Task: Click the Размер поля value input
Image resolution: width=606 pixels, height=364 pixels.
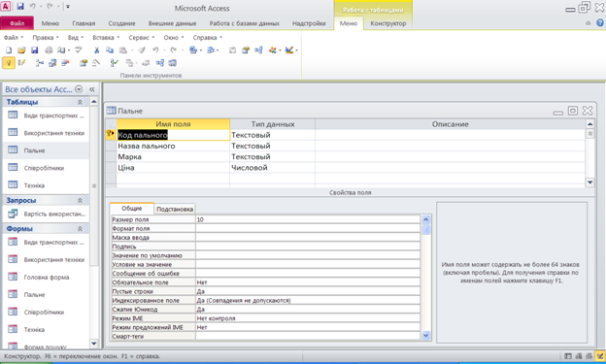Action: tap(308, 219)
